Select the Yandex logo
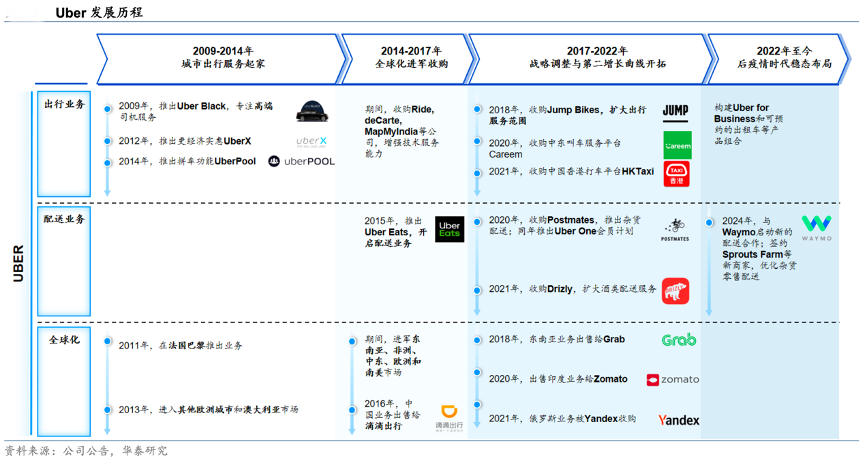This screenshot has width=866, height=466. coord(678,420)
